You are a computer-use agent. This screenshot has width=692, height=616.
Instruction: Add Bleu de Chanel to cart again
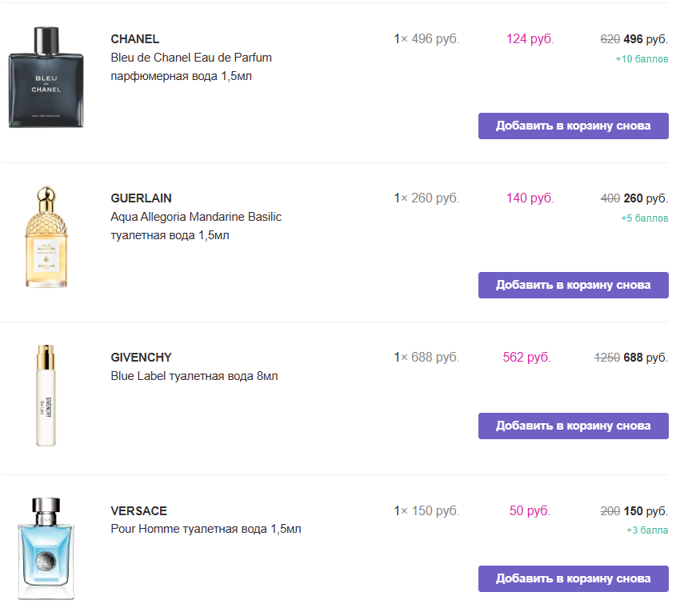[573, 126]
